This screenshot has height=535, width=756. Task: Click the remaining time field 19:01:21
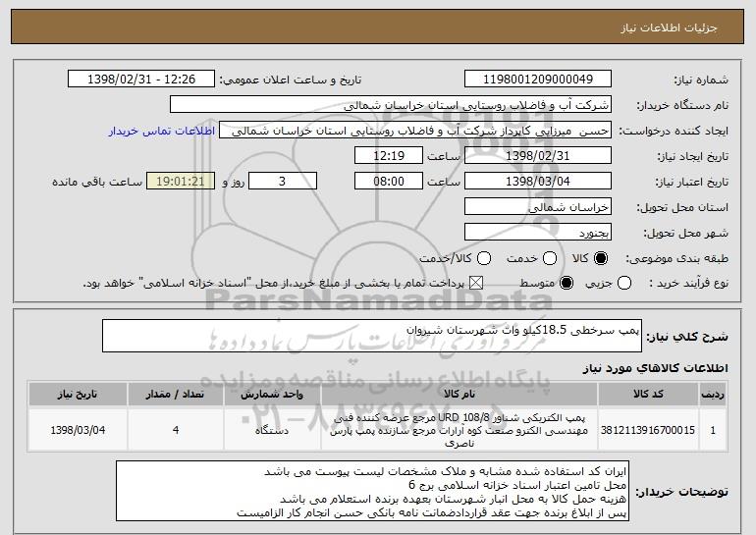pyautogui.click(x=181, y=182)
